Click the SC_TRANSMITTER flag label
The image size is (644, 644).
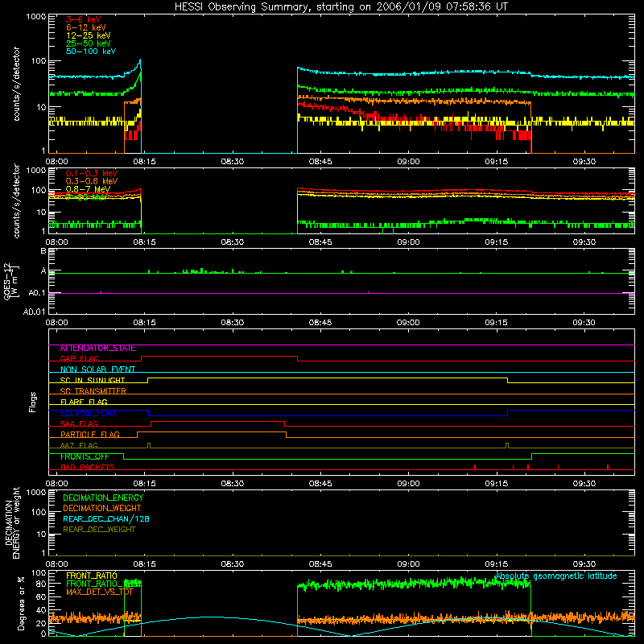coord(93,391)
